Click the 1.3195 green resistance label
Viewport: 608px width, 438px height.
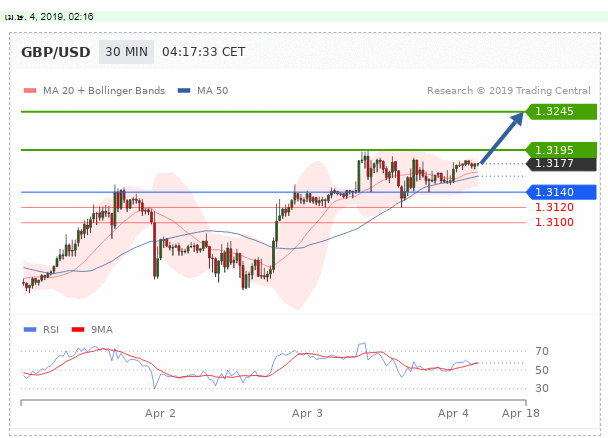[x=561, y=150]
